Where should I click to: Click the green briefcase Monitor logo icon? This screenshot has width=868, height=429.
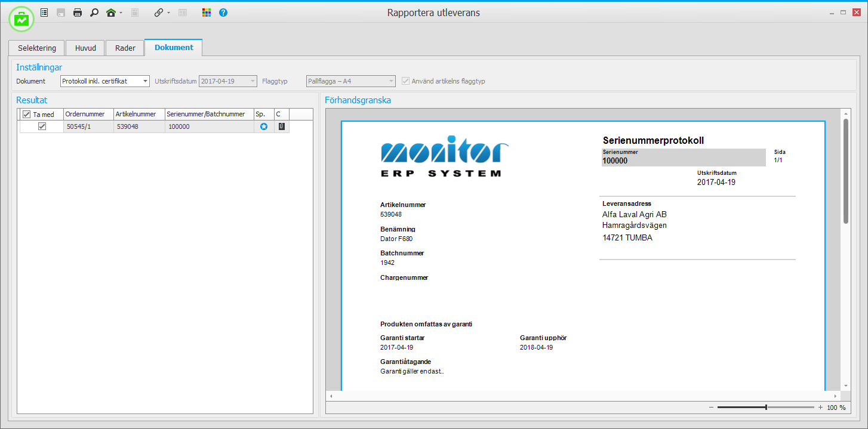tap(21, 20)
